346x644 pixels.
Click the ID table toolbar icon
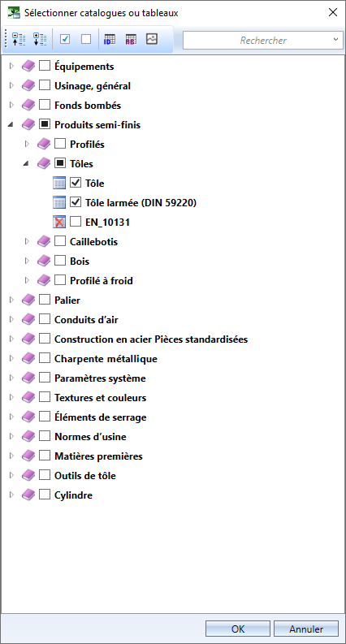click(110, 40)
